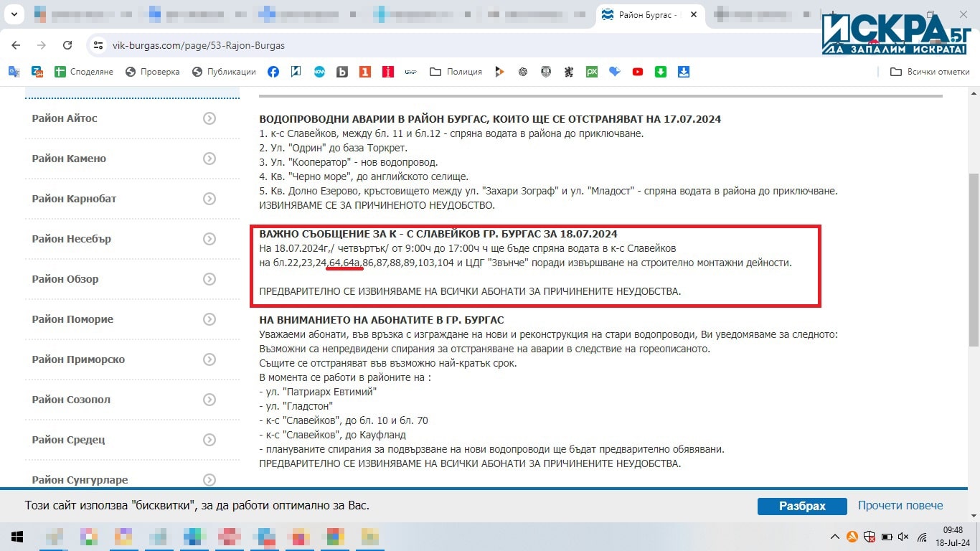The height and width of the screenshot is (551, 980).
Task: Click the Windows Security shield tray icon
Action: point(870,537)
